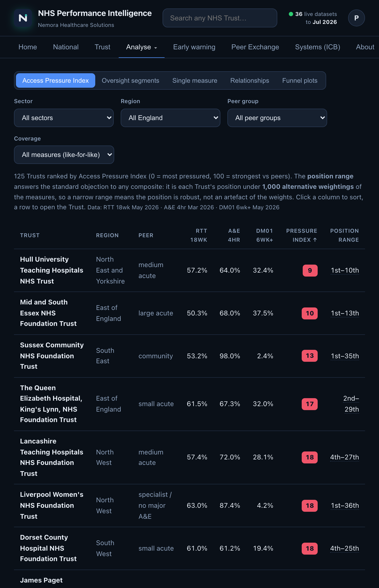Click position range 4th–27th
Screen dimensions: 379x588
coord(345,457)
